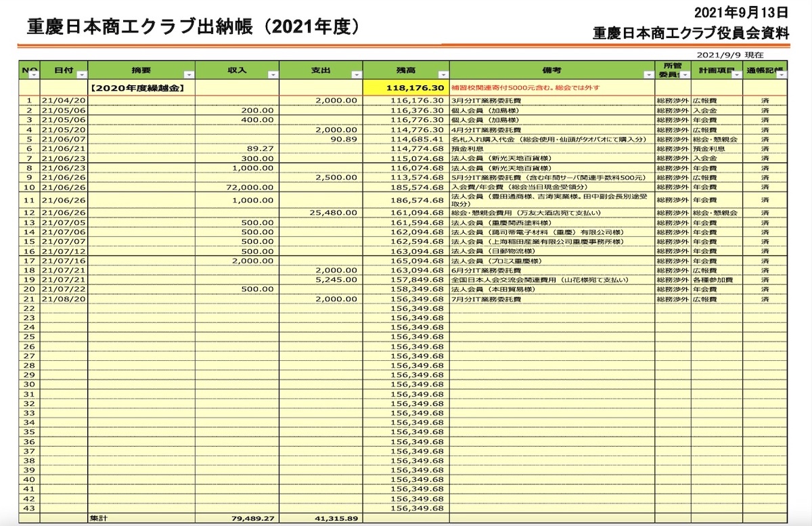812x526 pixels.
Task: Select the total income cell 79,489.27
Action: (x=237, y=519)
